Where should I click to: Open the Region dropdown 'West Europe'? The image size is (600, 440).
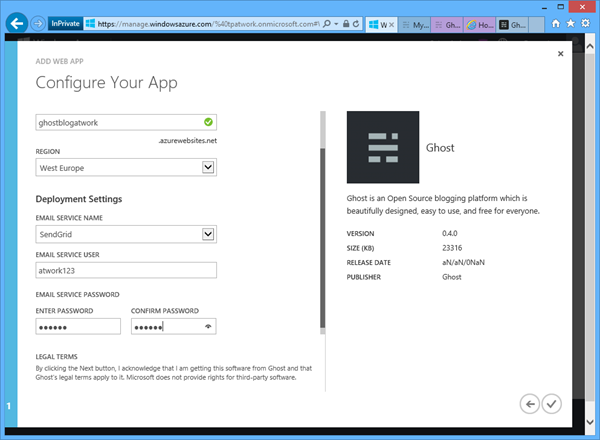click(x=126, y=168)
